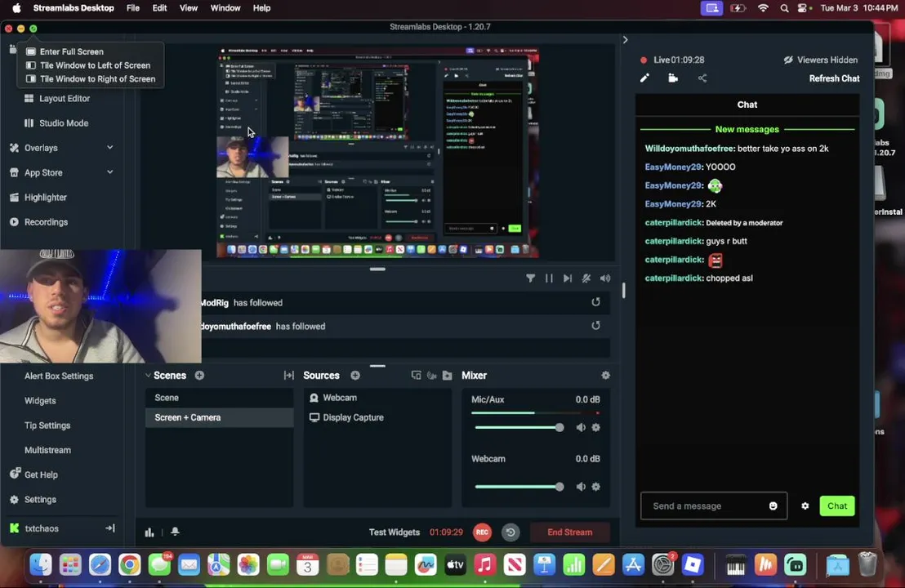
Task: Log out of the txtchaos account
Action: (x=109, y=528)
